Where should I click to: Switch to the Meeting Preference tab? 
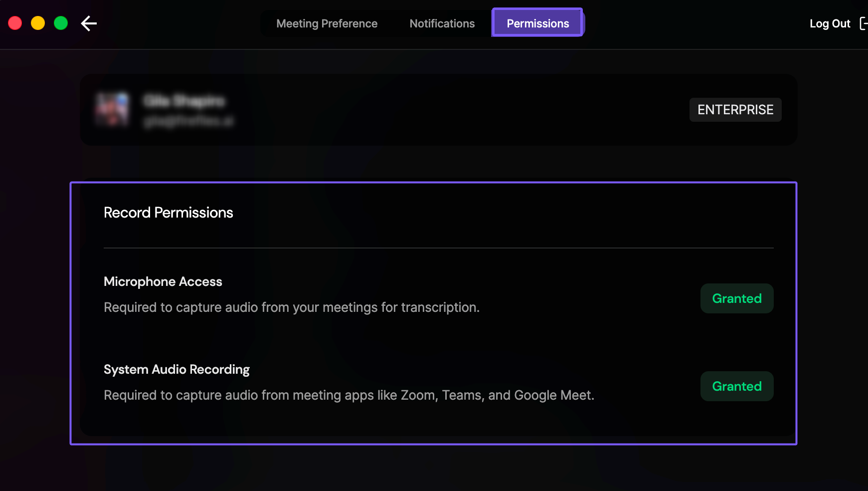pos(327,23)
